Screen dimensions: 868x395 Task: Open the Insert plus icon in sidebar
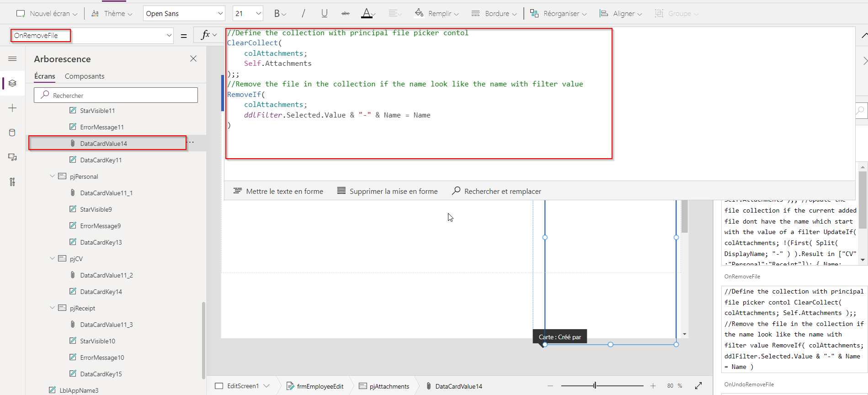[x=12, y=108]
